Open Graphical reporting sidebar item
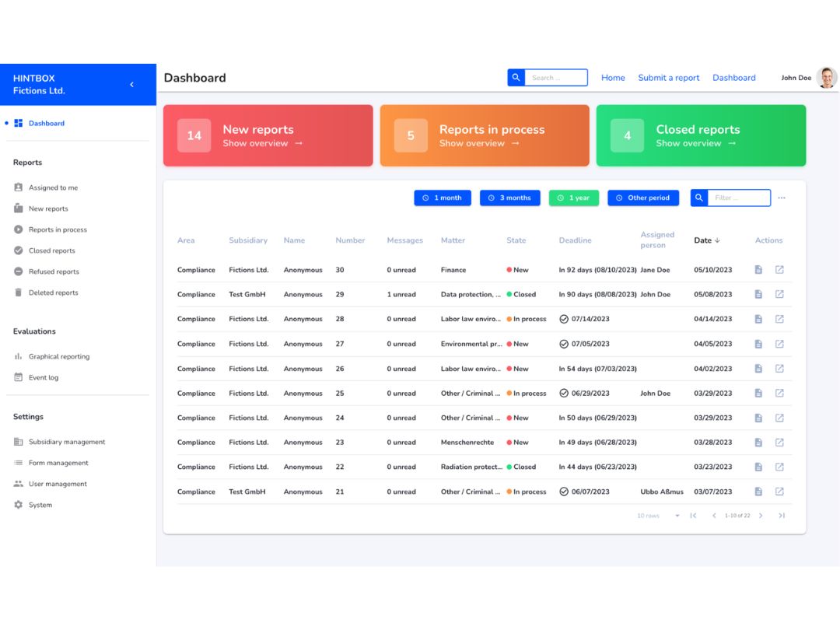Image resolution: width=840 pixels, height=630 pixels. coord(59,356)
